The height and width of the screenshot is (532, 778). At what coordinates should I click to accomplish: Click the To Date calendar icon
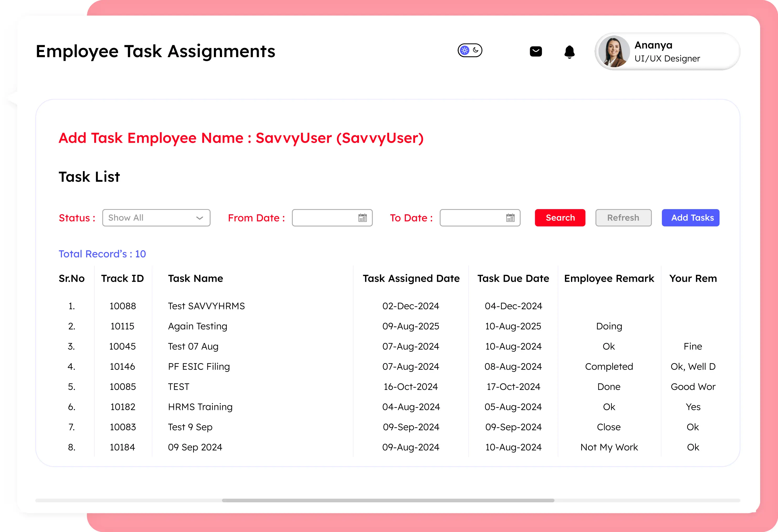pos(510,218)
